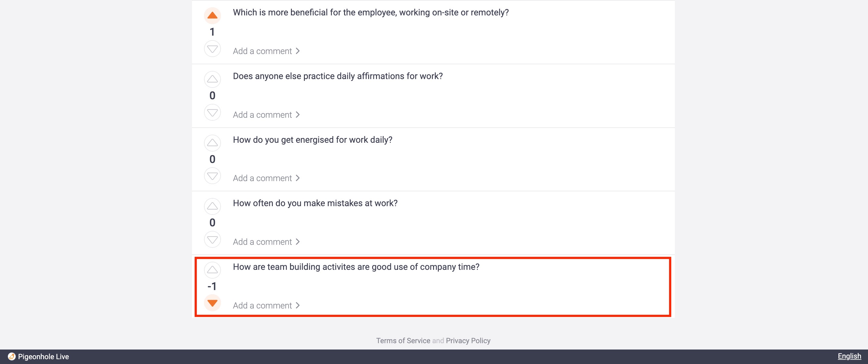Downvote the energised for work question
Viewport: 868px width, 364px height.
[212, 176]
